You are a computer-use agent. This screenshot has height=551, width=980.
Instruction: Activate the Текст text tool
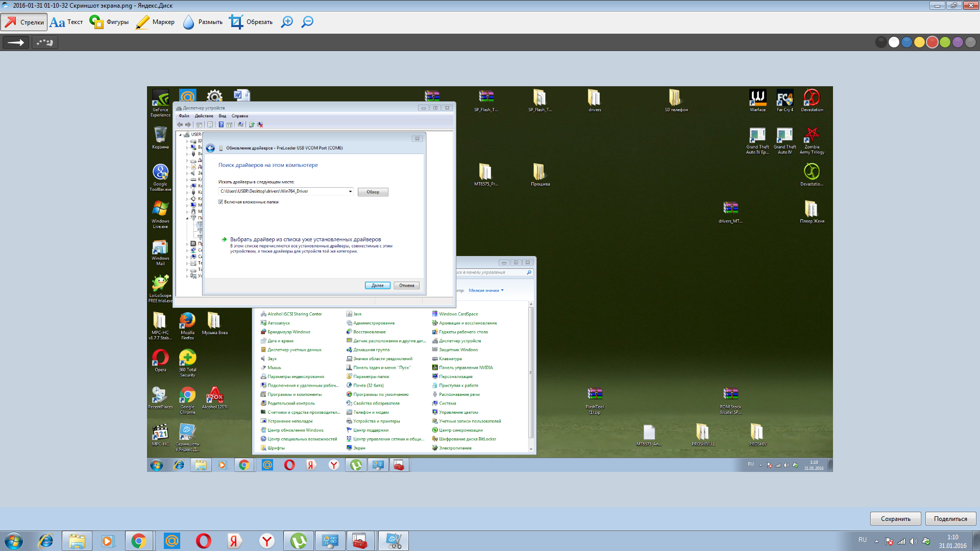coord(66,22)
